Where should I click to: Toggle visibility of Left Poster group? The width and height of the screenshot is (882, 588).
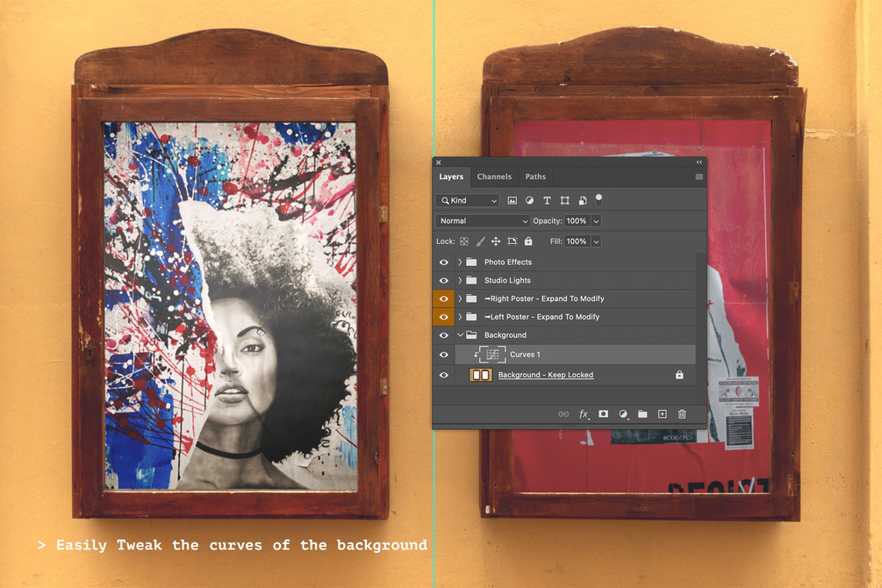click(x=444, y=317)
